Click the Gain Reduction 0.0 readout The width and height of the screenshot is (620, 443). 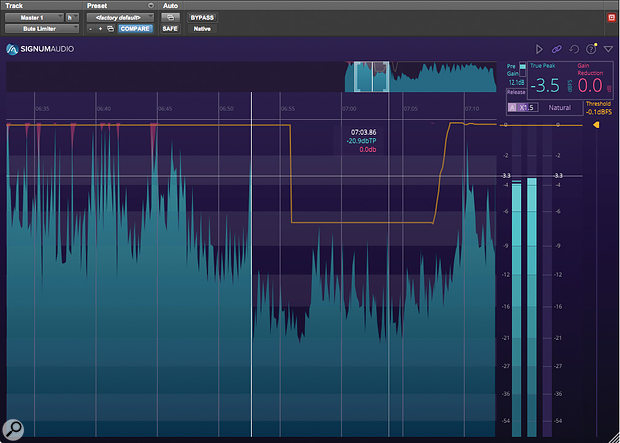590,85
